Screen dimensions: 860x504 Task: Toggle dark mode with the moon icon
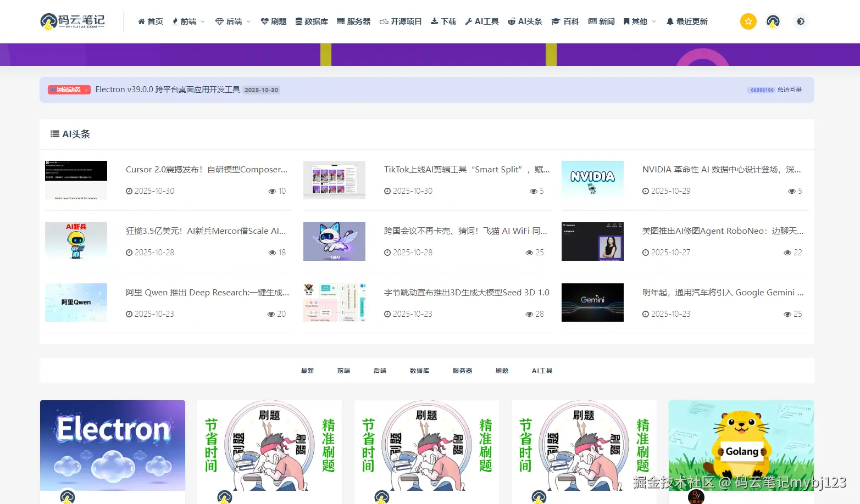click(x=800, y=21)
